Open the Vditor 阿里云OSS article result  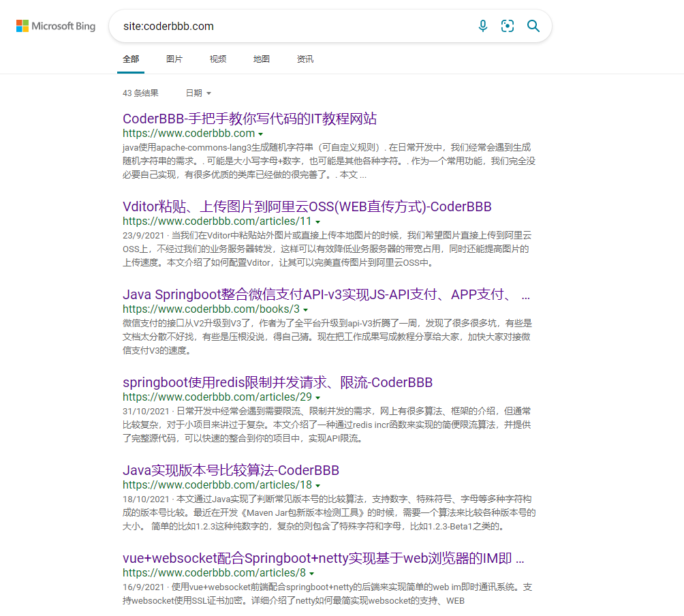(307, 206)
